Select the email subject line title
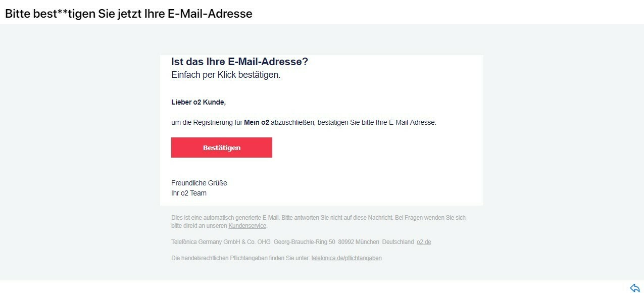The height and width of the screenshot is (293, 644). [x=129, y=14]
